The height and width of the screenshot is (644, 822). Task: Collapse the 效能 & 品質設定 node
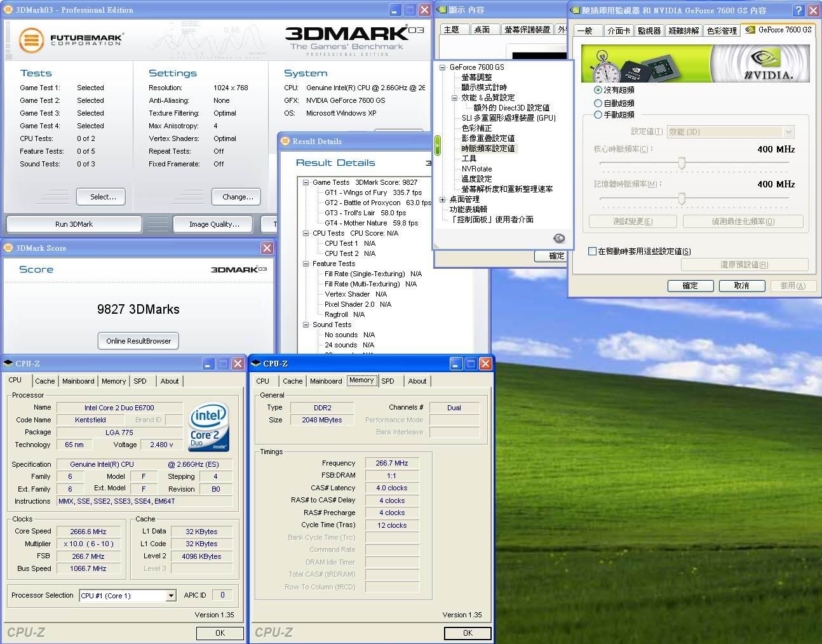pyautogui.click(x=454, y=98)
